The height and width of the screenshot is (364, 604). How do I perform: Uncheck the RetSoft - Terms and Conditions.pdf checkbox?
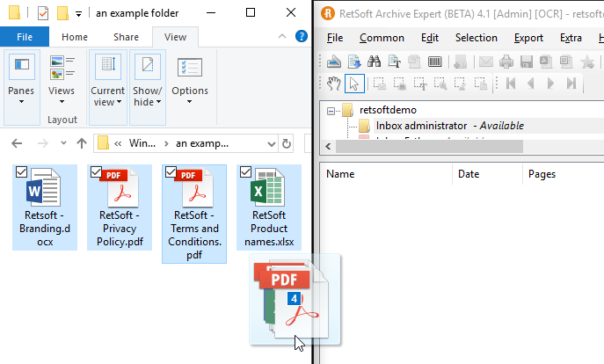click(171, 171)
